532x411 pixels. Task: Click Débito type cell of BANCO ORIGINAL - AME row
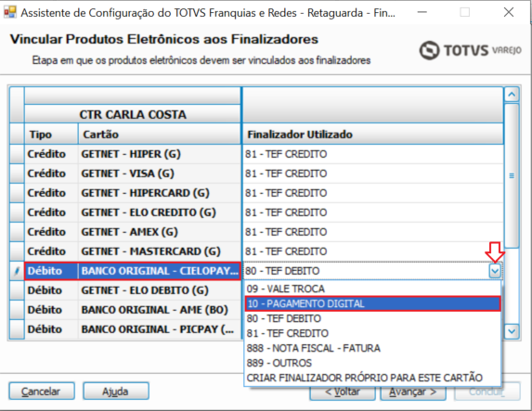coord(51,310)
